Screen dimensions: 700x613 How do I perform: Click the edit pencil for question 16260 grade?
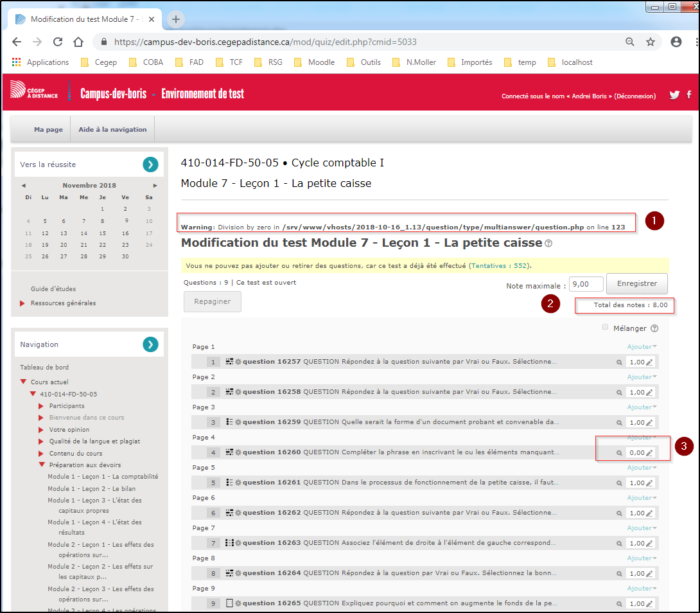pyautogui.click(x=649, y=453)
